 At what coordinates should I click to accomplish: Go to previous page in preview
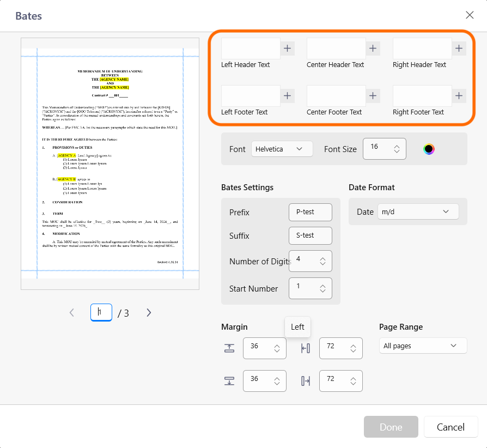pyautogui.click(x=72, y=312)
